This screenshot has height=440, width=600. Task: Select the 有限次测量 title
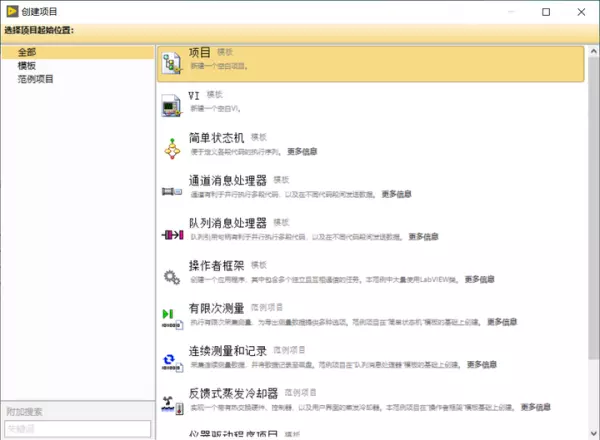[x=216, y=308]
